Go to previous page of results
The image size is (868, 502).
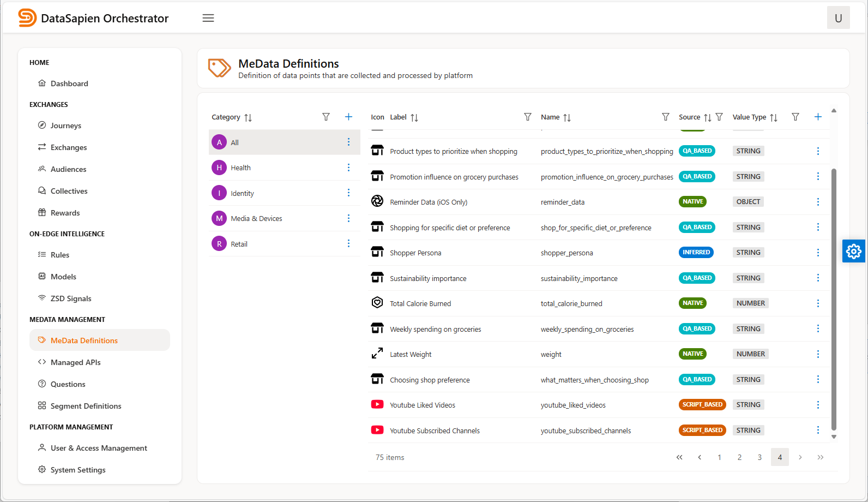pyautogui.click(x=700, y=457)
